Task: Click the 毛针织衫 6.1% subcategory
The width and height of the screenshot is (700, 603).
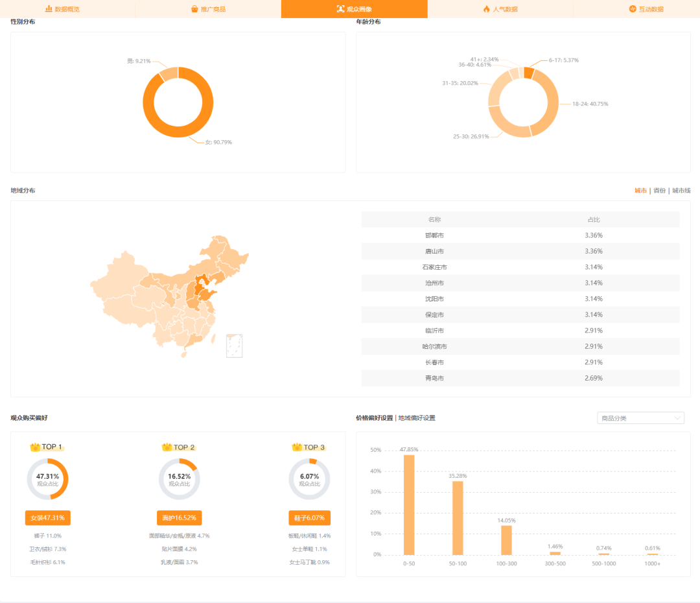Action: pos(48,562)
